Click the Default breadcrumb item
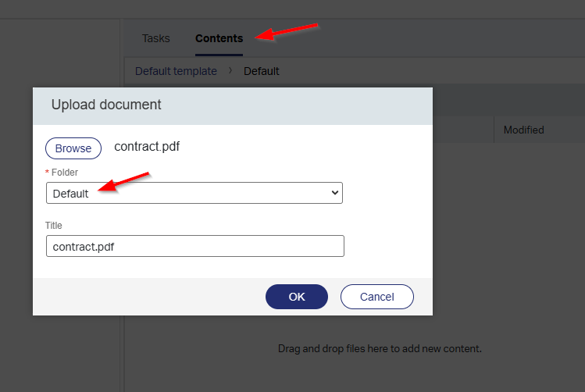Screen dimensions: 585x392 261,71
